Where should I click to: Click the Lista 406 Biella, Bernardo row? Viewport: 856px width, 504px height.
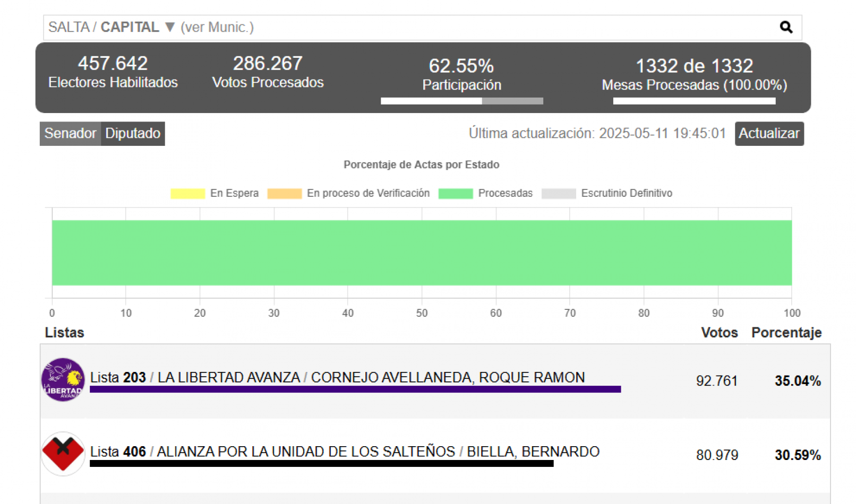click(435, 455)
